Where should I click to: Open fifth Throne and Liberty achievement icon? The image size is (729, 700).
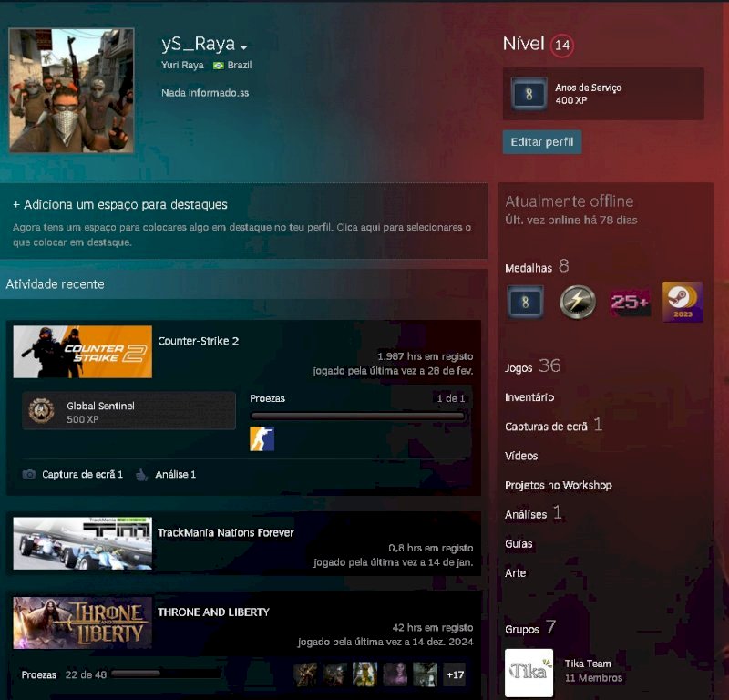[425, 674]
